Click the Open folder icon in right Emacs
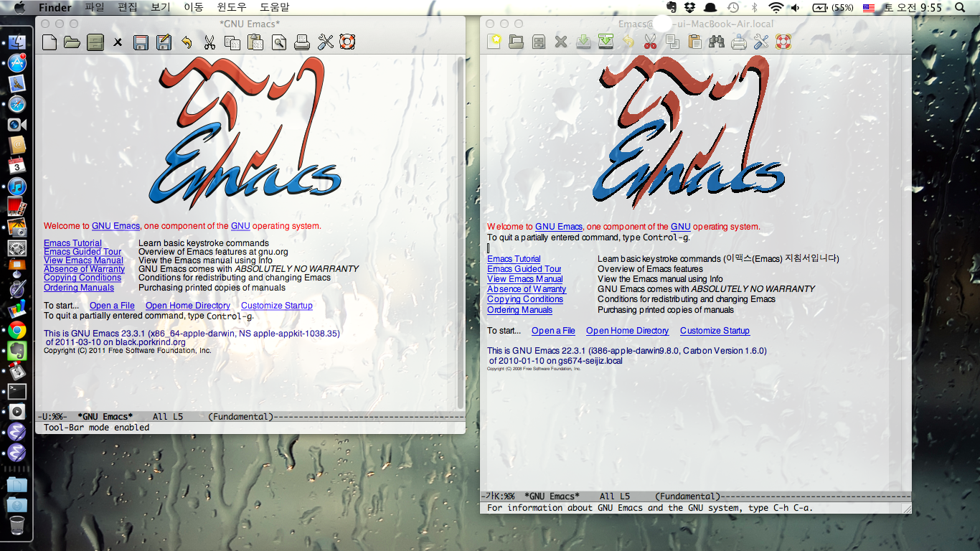Image resolution: width=980 pixels, height=551 pixels. click(x=516, y=42)
